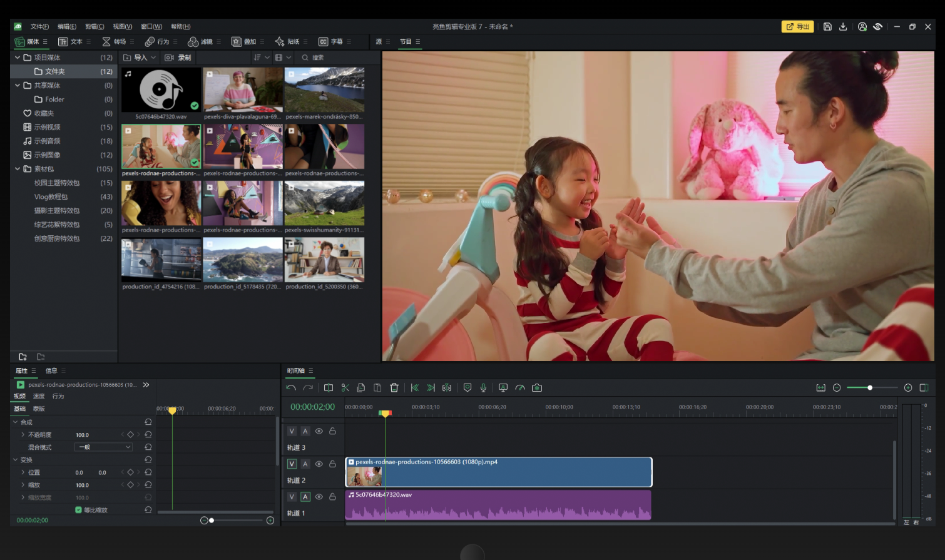The width and height of the screenshot is (945, 560).
Task: Click the fit timeline to window icon
Action: tap(821, 387)
